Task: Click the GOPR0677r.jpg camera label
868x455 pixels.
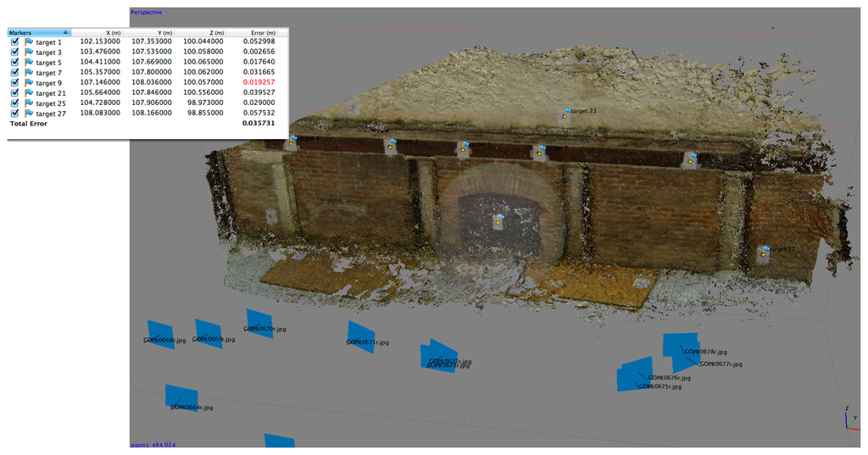Action: 721,363
